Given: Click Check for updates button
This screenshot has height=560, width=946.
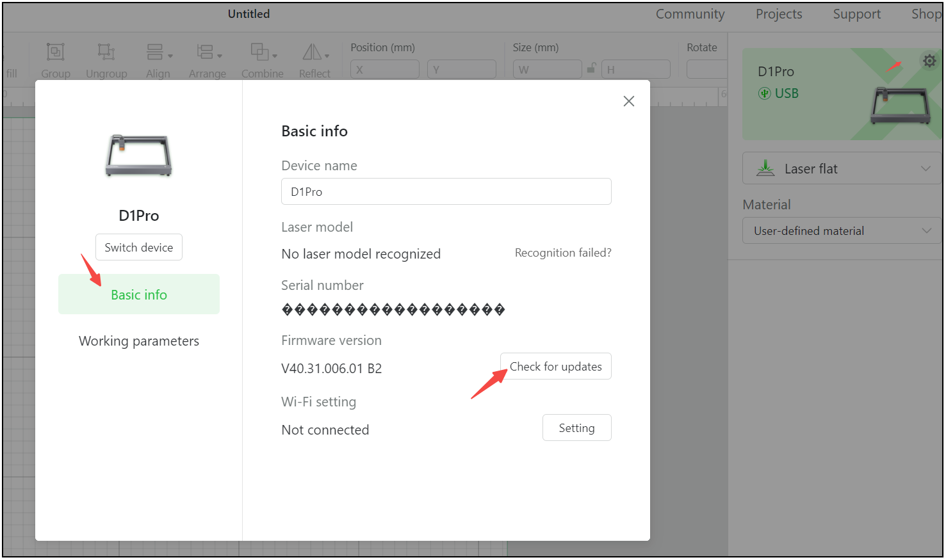Looking at the screenshot, I should click(556, 367).
